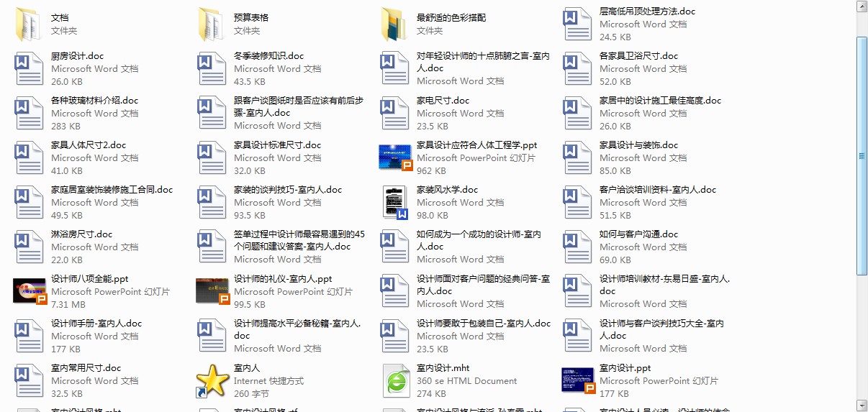Click the file name 设计师面对客户问题的经典问答-室内人.doc
Screen dimensions: 868x412
(483, 285)
